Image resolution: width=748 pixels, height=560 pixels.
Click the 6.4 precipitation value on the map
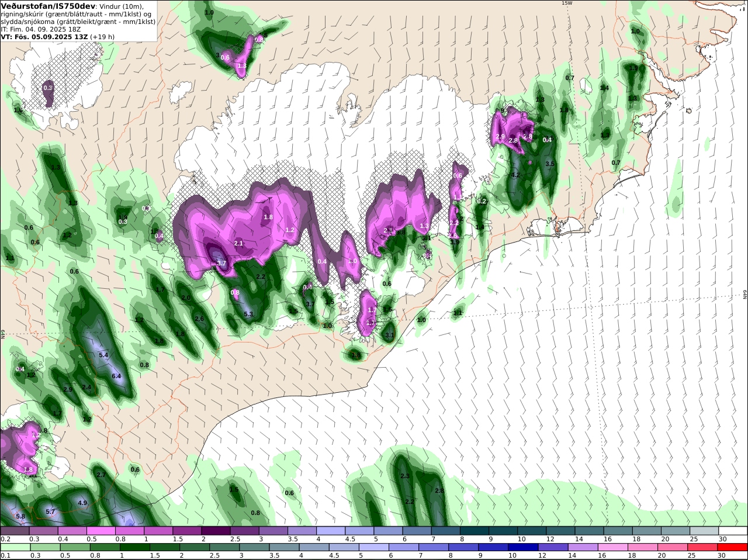coord(116,376)
